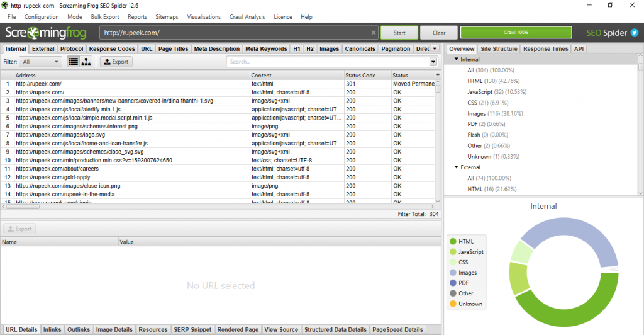644x335 pixels.
Task: Open the Mode menu
Action: point(75,17)
